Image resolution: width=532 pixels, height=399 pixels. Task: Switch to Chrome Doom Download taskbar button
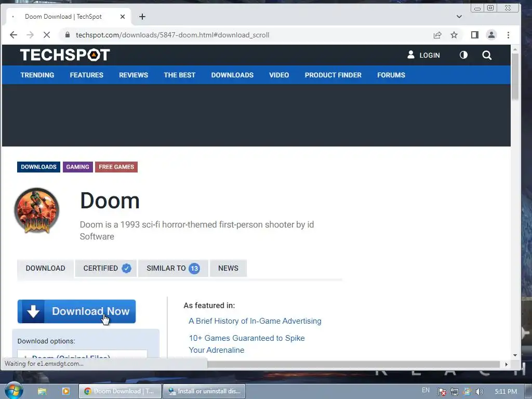120,391
